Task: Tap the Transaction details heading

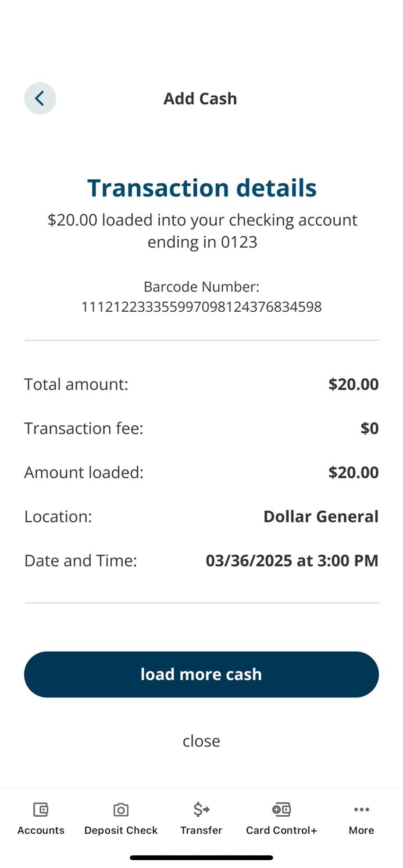Action: click(202, 188)
